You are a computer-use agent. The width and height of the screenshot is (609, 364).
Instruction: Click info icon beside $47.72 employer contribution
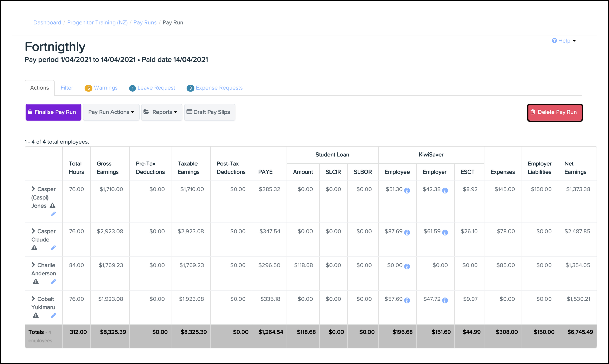(x=445, y=300)
